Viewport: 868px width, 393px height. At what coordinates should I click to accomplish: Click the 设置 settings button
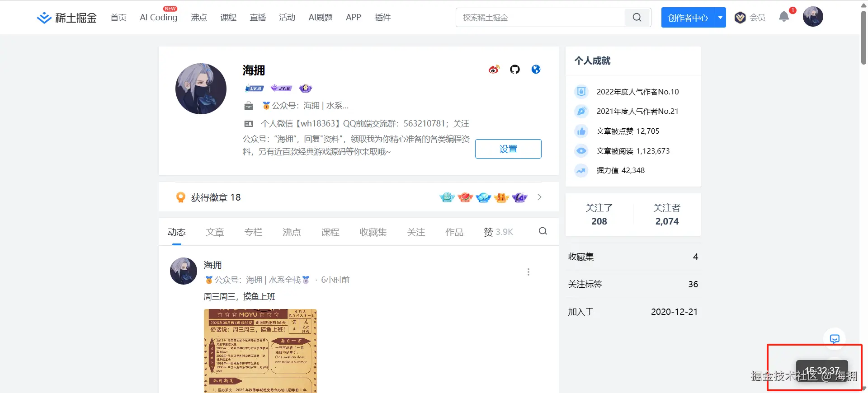coord(508,149)
